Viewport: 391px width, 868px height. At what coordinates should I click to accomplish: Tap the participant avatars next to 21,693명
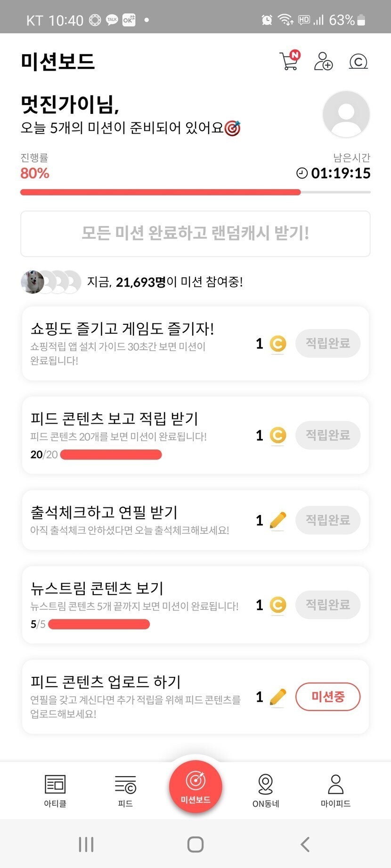pyautogui.click(x=51, y=282)
